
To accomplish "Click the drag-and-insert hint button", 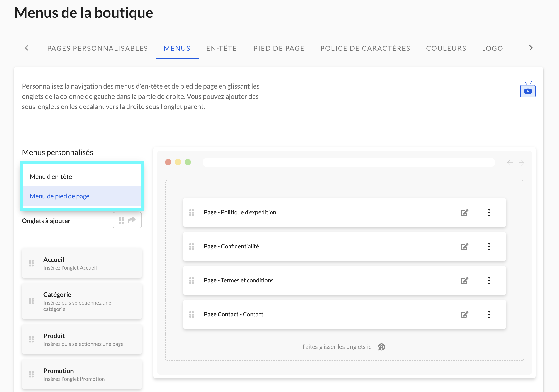I will pyautogui.click(x=127, y=220).
